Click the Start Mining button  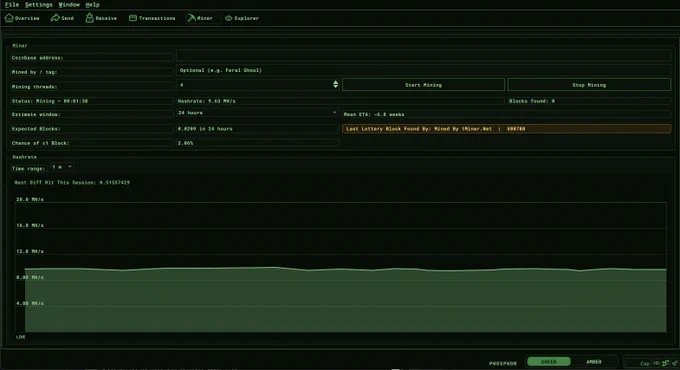(x=423, y=85)
